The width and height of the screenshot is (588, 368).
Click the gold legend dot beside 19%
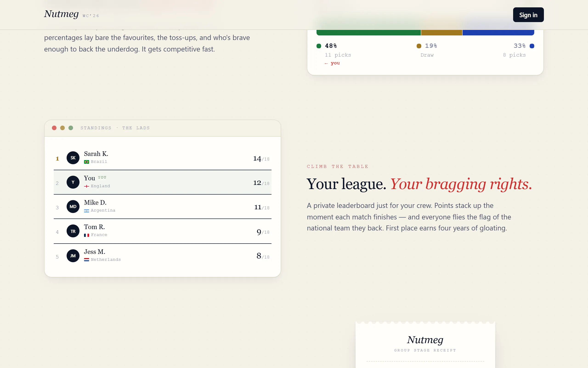tap(419, 46)
